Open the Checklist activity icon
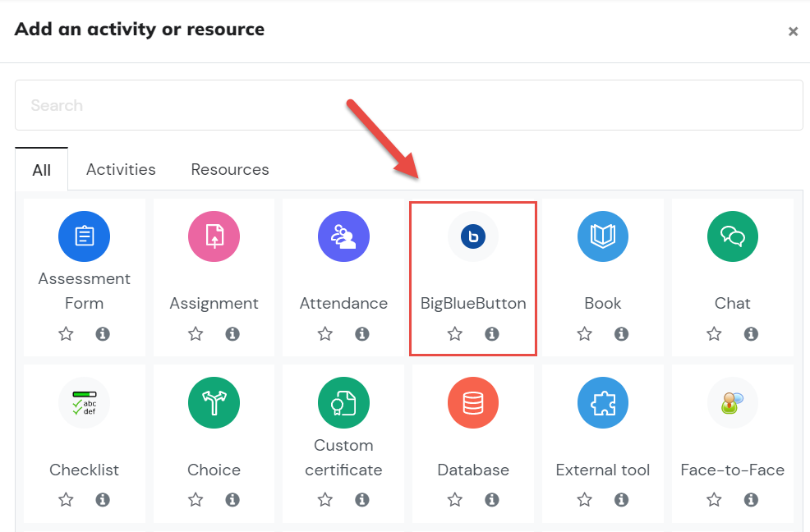The image size is (810, 532). (x=84, y=403)
